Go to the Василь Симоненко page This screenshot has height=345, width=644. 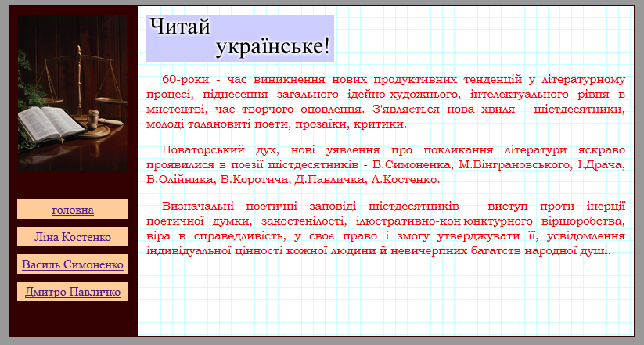(73, 264)
